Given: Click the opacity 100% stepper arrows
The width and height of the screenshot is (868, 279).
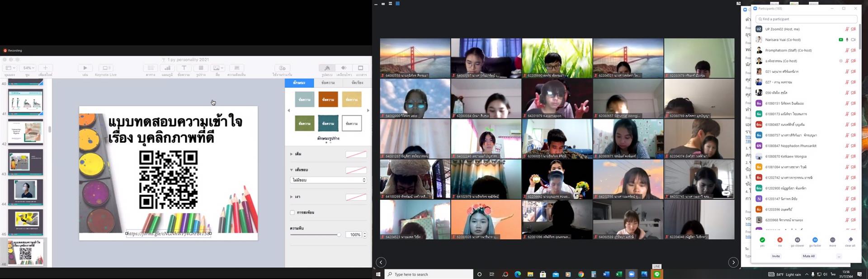Looking at the screenshot, I should (x=365, y=235).
